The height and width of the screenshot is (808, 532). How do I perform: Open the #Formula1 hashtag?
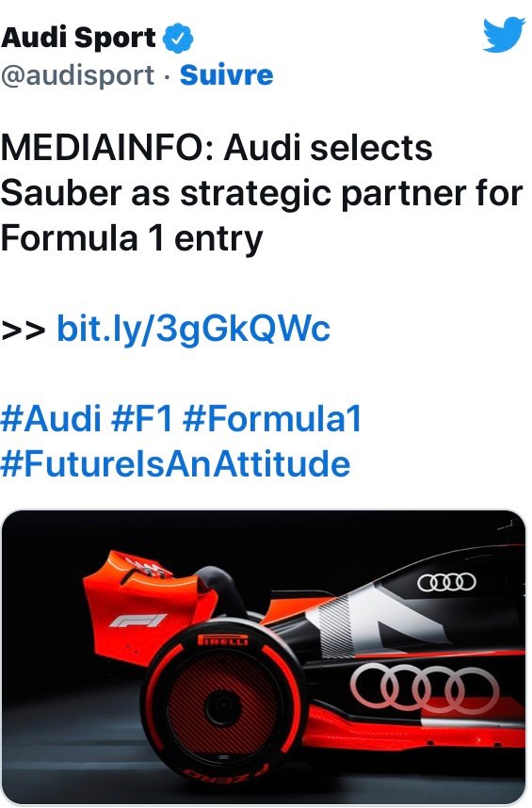272,418
